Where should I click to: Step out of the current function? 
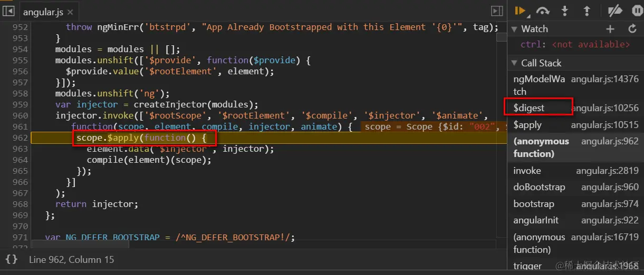pyautogui.click(x=586, y=11)
